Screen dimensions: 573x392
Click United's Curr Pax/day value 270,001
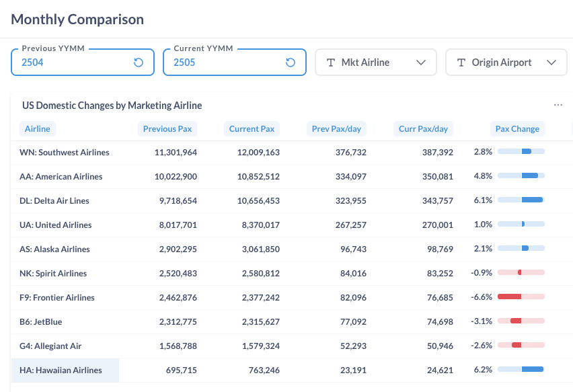[x=438, y=225]
